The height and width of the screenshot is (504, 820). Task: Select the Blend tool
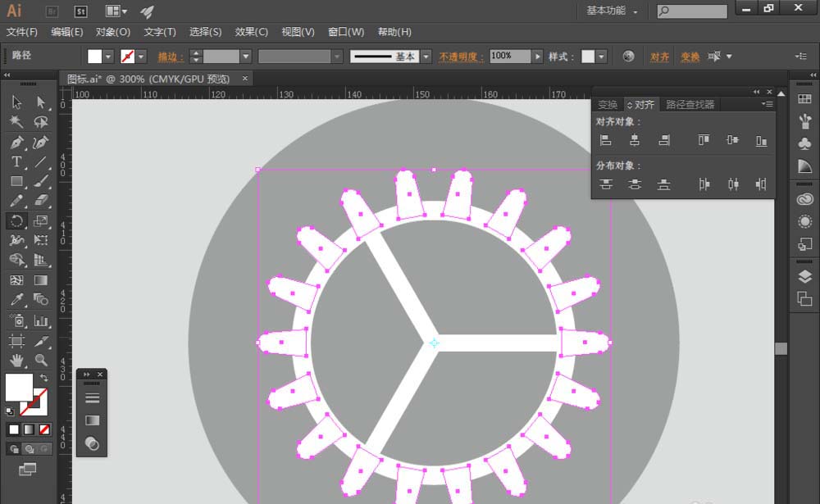click(x=41, y=300)
